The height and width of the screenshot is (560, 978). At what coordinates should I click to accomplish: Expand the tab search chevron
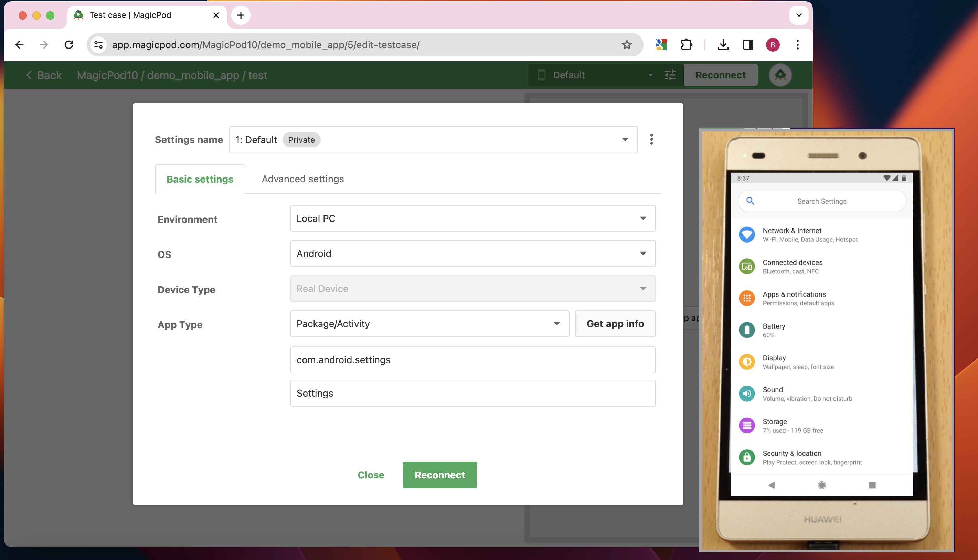click(x=799, y=15)
